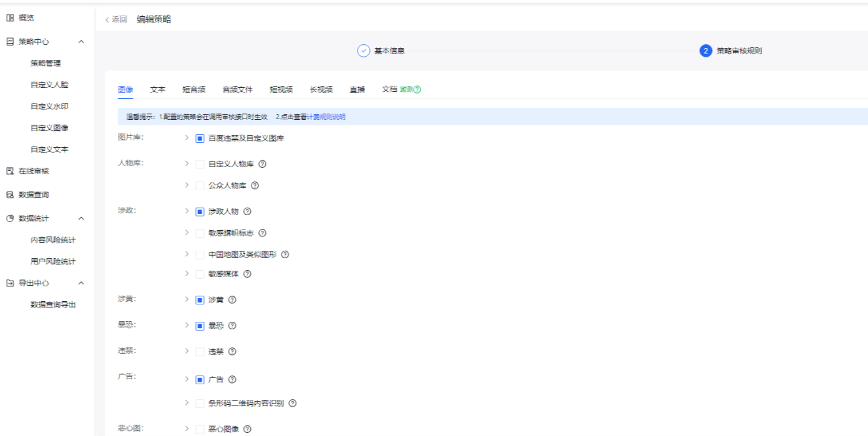Enable the 条形码二维码内容识别 checkbox
Screen dimensions: 868x436
(x=200, y=404)
